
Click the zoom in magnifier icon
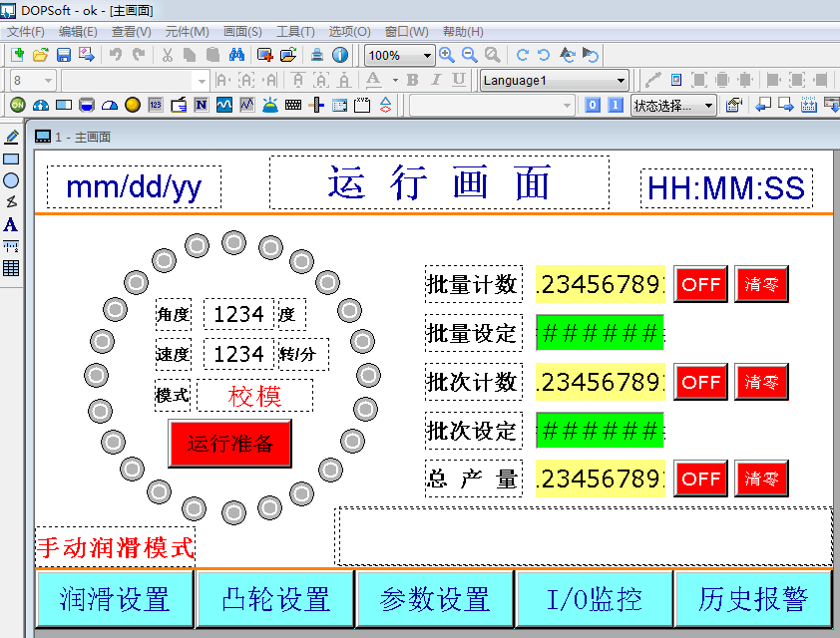tap(447, 55)
